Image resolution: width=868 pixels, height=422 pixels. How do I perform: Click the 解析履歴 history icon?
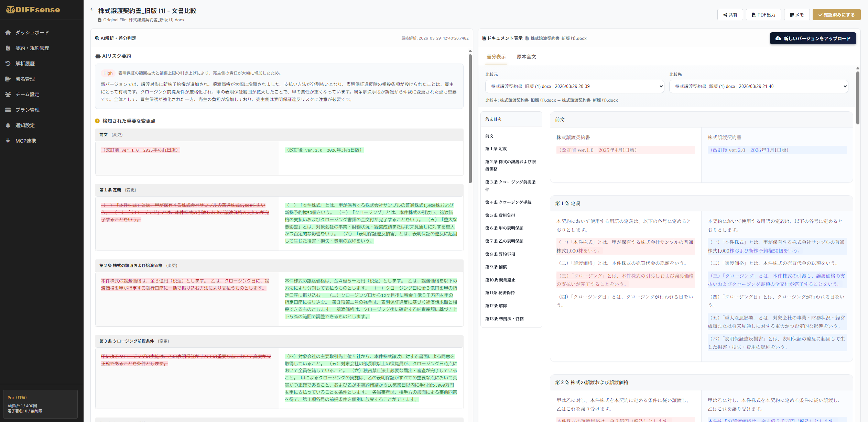point(8,64)
